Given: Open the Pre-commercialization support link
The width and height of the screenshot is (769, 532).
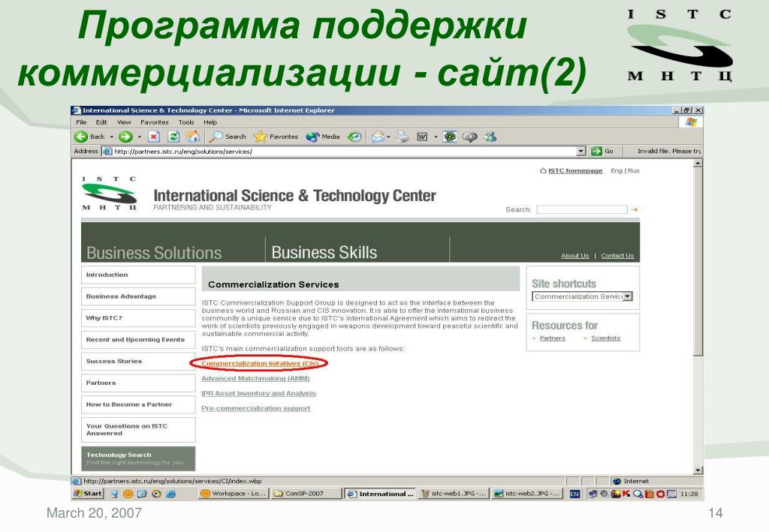Looking at the screenshot, I should pos(256,408).
